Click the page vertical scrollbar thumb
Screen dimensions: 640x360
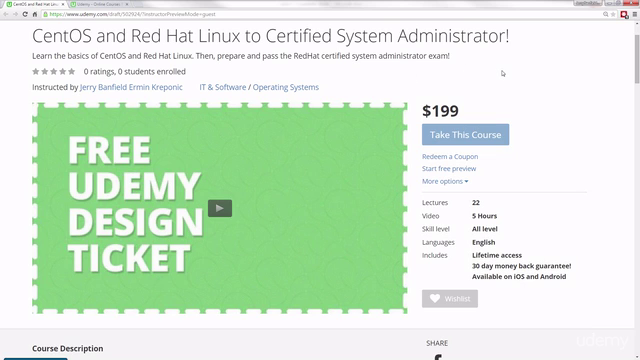(637, 59)
